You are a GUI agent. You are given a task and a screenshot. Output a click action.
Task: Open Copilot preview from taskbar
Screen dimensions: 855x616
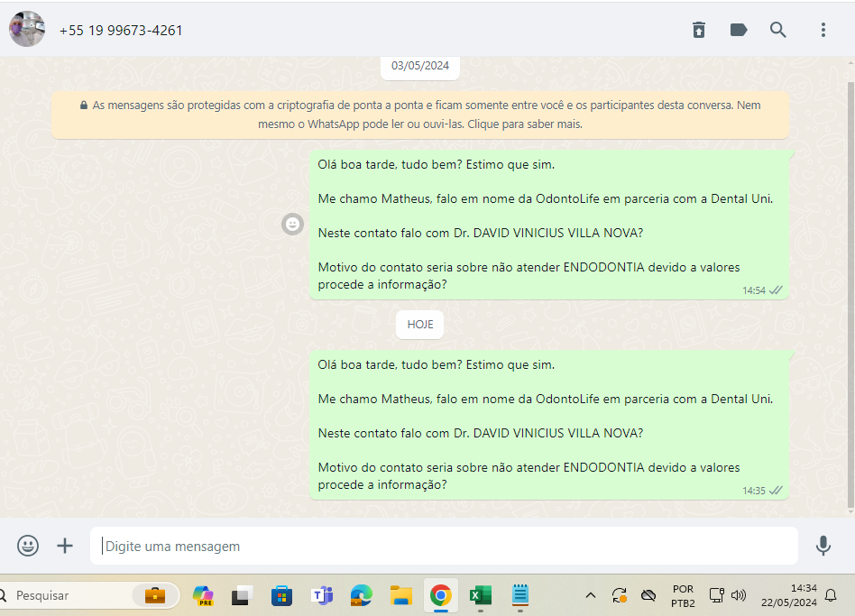click(x=204, y=595)
